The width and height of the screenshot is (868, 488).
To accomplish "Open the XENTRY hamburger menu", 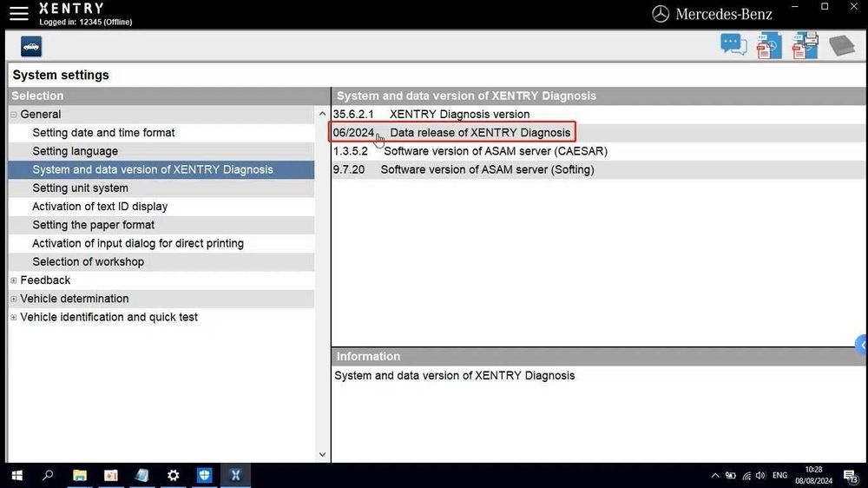I will [18, 13].
